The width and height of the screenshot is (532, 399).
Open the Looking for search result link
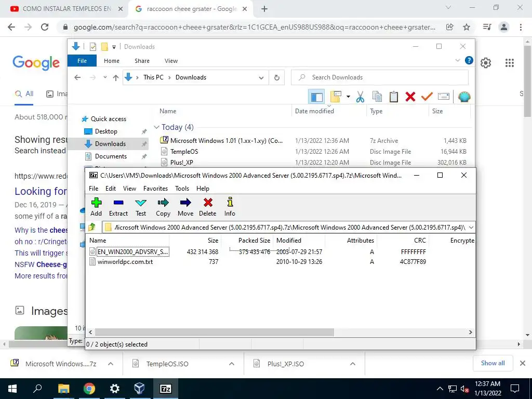41,191
